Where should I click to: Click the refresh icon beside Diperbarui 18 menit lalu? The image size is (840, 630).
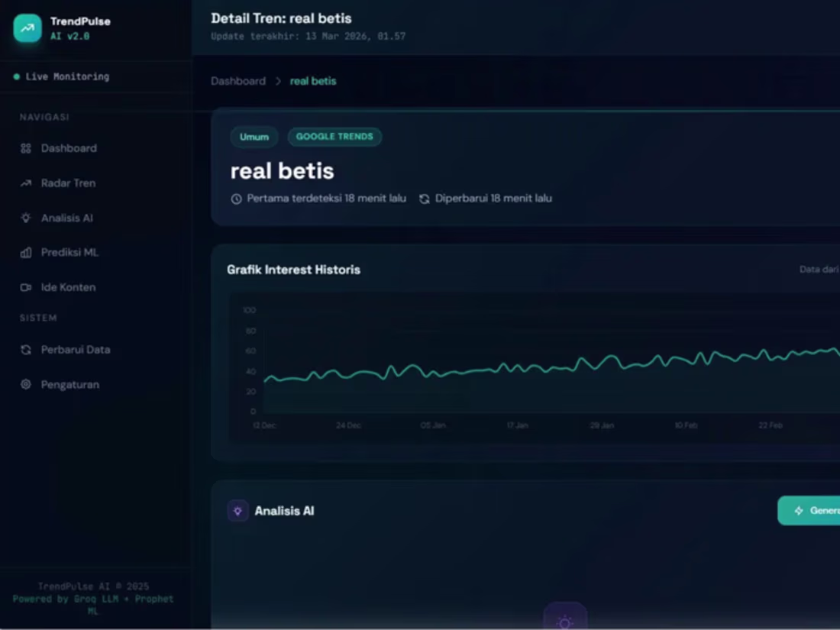point(424,198)
